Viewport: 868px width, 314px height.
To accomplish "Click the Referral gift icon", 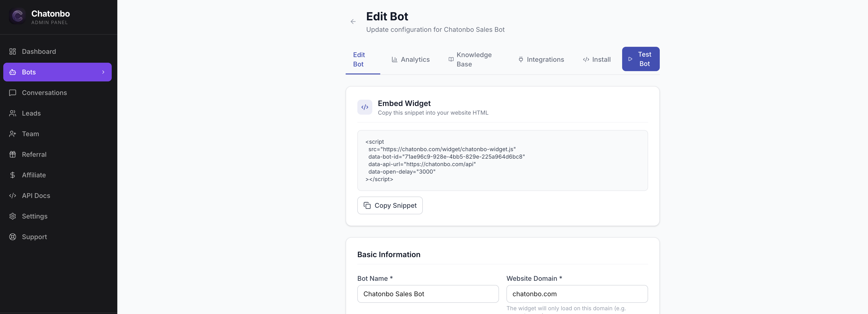I will click(13, 154).
